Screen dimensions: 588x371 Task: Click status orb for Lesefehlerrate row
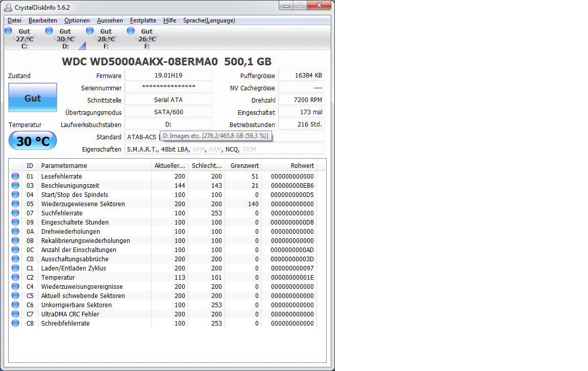(15, 176)
